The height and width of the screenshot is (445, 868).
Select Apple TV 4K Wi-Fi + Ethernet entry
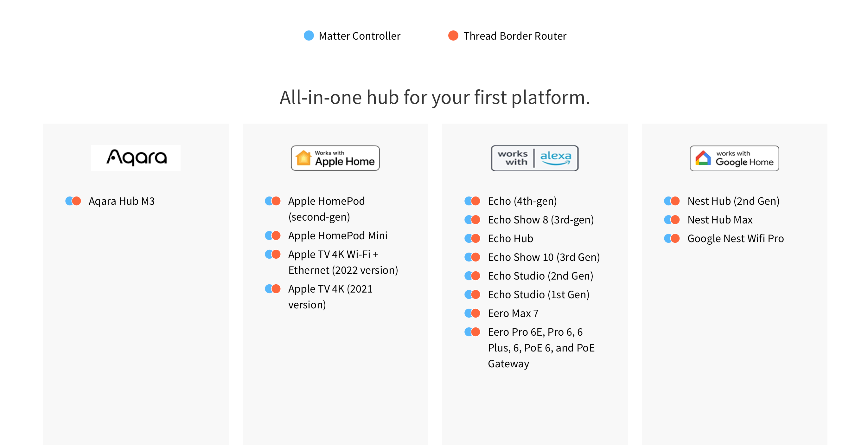click(x=343, y=262)
